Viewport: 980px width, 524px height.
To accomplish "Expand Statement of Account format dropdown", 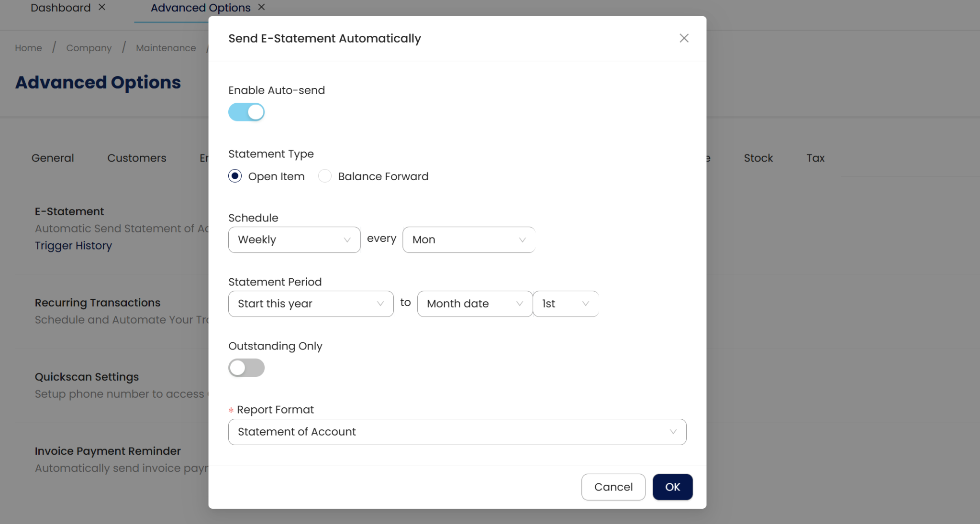I will pyautogui.click(x=457, y=432).
